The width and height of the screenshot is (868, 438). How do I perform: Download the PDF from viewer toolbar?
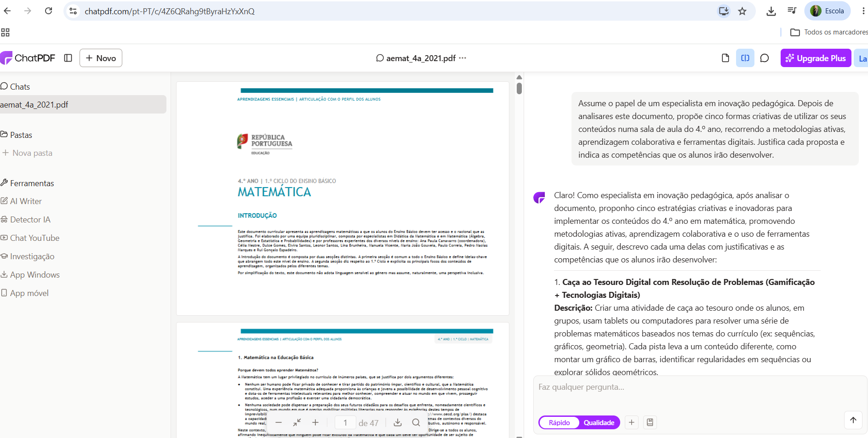(398, 422)
